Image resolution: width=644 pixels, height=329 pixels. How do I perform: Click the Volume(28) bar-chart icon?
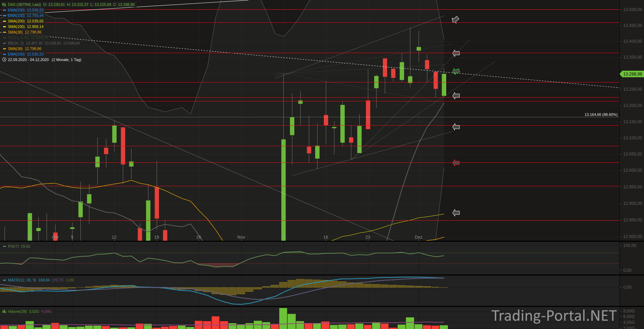[x=4, y=311]
